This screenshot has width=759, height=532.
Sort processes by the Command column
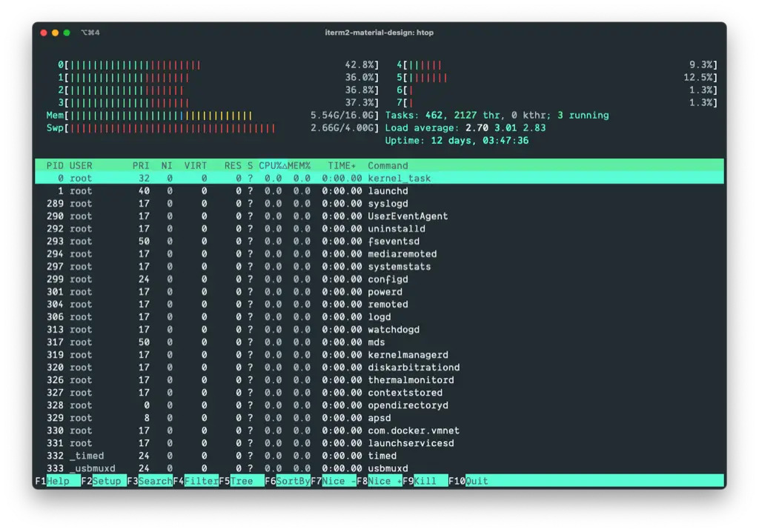tap(388, 165)
